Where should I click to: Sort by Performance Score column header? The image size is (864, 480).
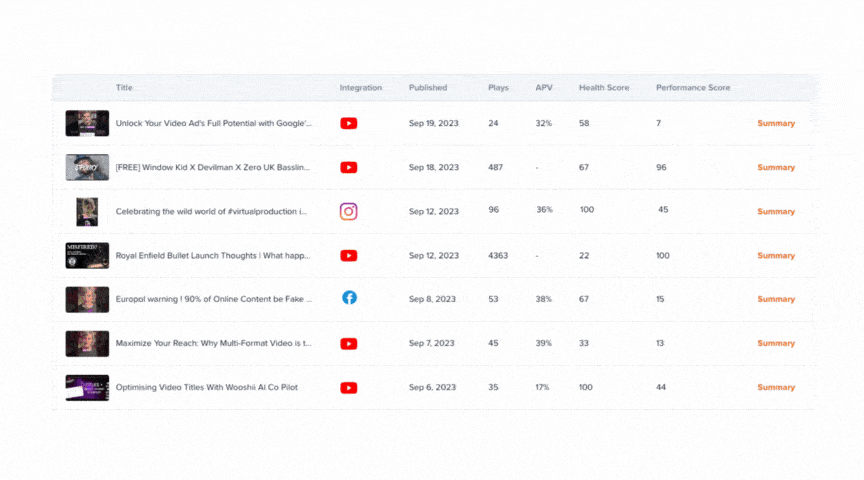coord(692,88)
